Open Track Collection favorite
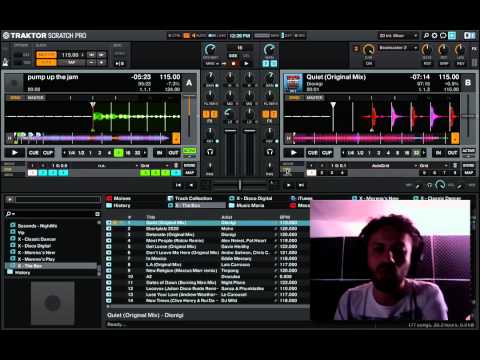 190,198
